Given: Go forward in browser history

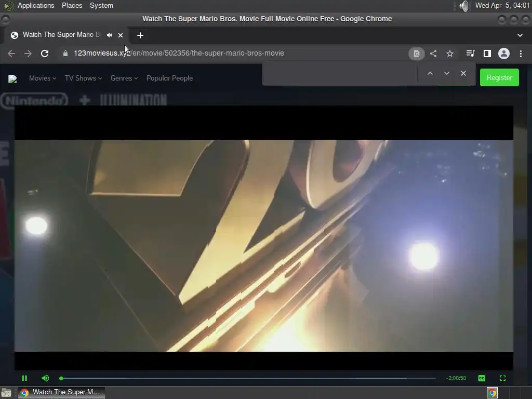Looking at the screenshot, I should [28, 54].
